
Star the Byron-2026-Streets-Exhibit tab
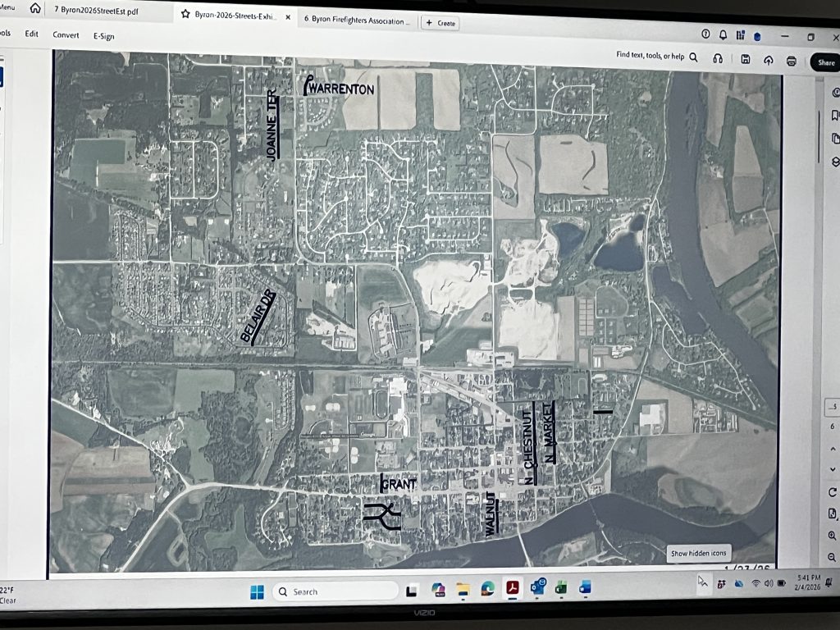186,15
